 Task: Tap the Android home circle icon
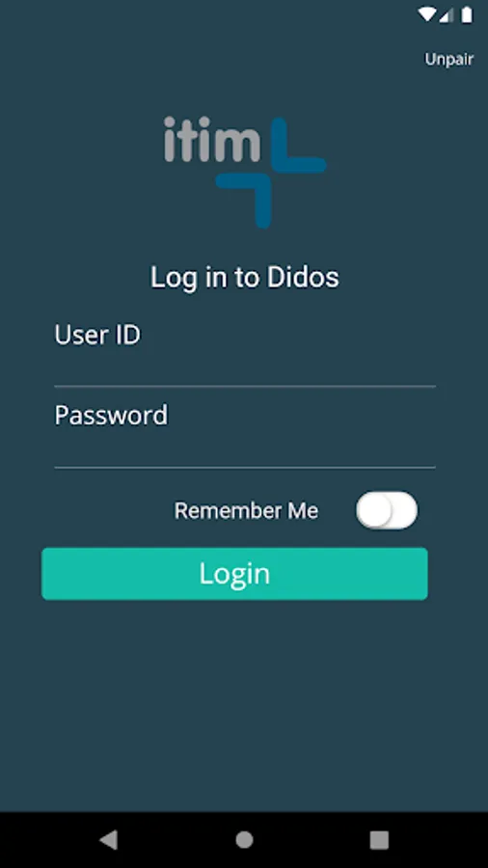pos(244,839)
